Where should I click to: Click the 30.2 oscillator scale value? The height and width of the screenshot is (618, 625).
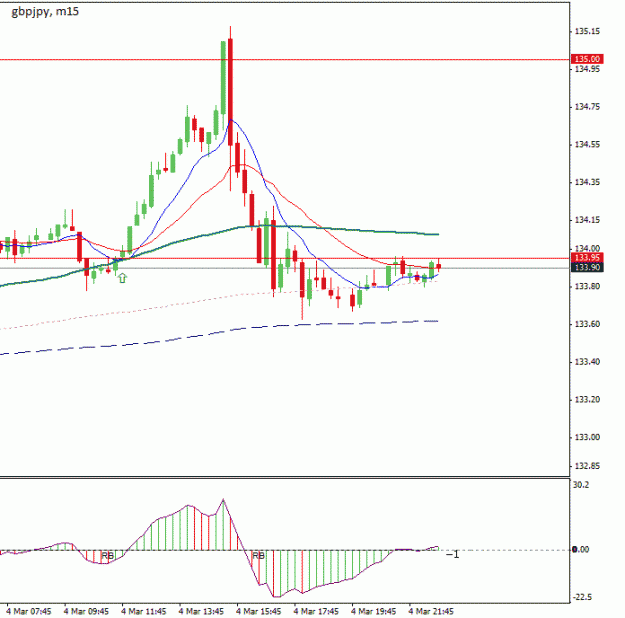[580, 485]
